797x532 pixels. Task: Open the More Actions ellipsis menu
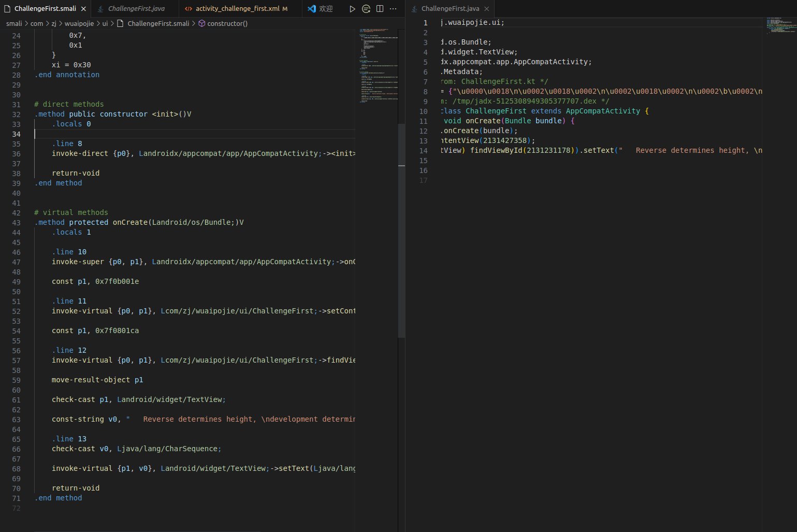[x=394, y=9]
